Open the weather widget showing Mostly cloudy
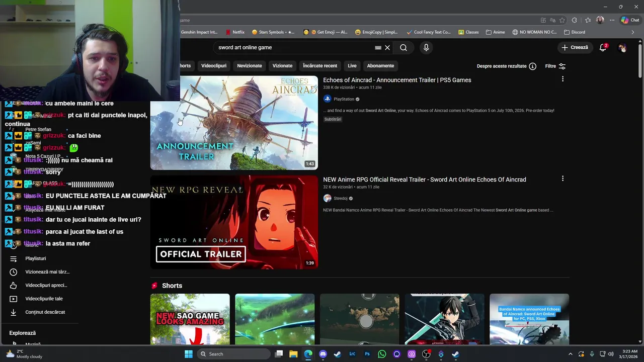 coord(24,354)
